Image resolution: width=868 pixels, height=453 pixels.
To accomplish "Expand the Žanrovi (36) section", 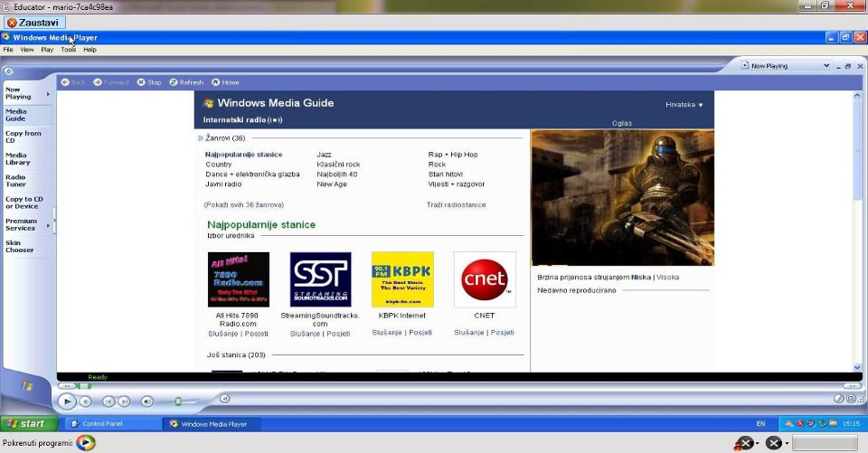I will click(x=201, y=138).
